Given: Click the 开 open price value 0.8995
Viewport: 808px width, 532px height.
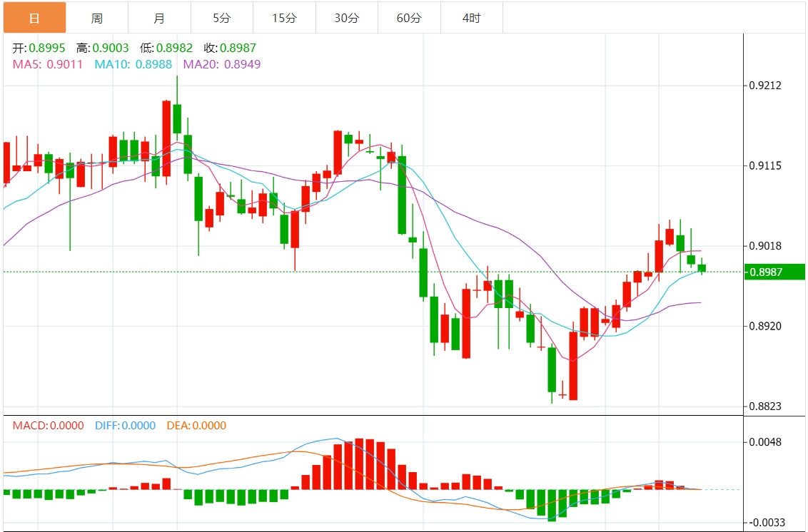Looking at the screenshot, I should (x=47, y=48).
